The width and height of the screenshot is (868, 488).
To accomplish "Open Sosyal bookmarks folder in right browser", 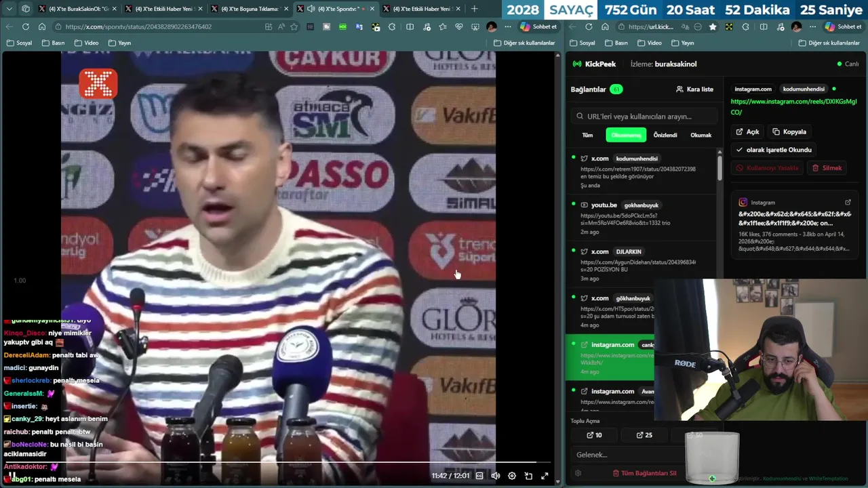I will 583,43.
